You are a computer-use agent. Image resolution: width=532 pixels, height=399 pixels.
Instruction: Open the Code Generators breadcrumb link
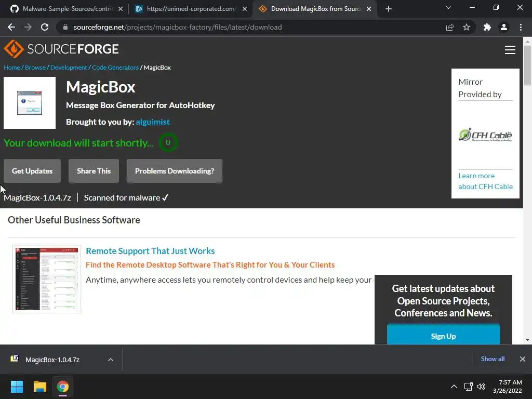(115, 68)
